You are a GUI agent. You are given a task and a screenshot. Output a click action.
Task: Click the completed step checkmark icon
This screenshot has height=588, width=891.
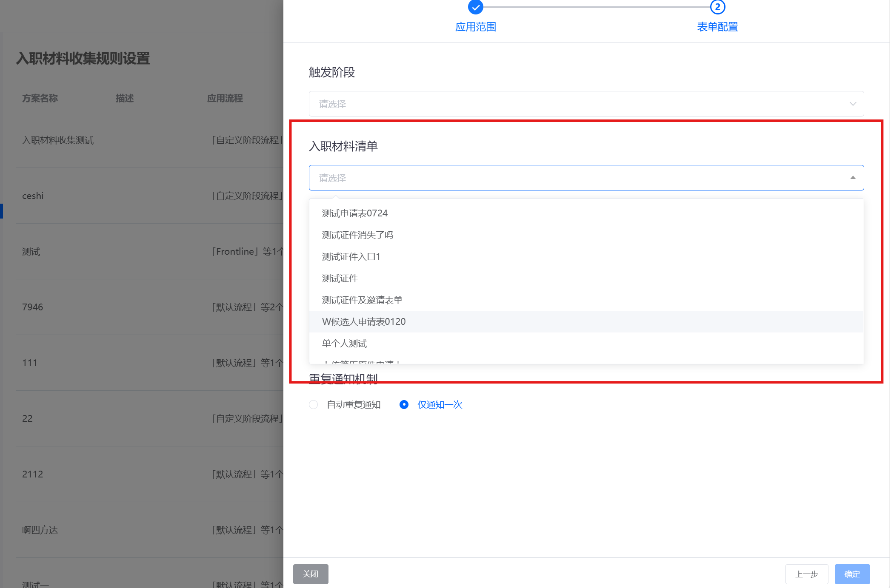coord(475,7)
